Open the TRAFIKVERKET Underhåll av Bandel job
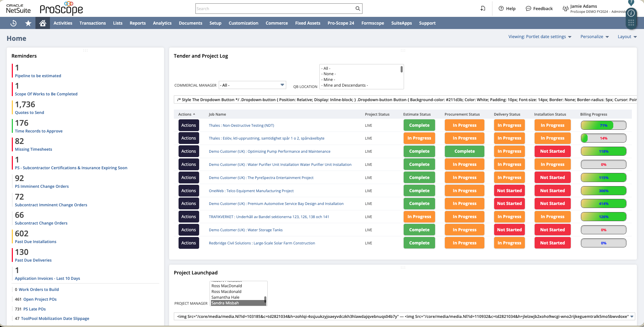The width and height of the screenshot is (644, 327). pyautogui.click(x=269, y=217)
